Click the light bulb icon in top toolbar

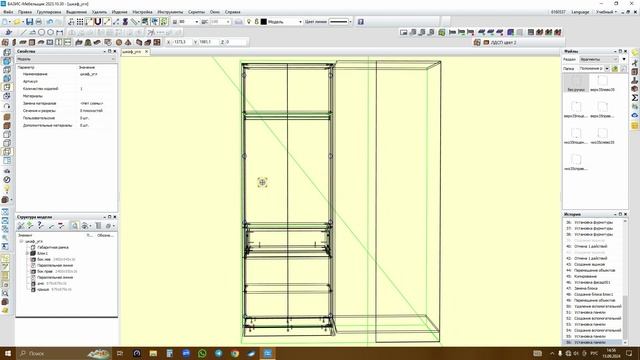(x=249, y=22)
